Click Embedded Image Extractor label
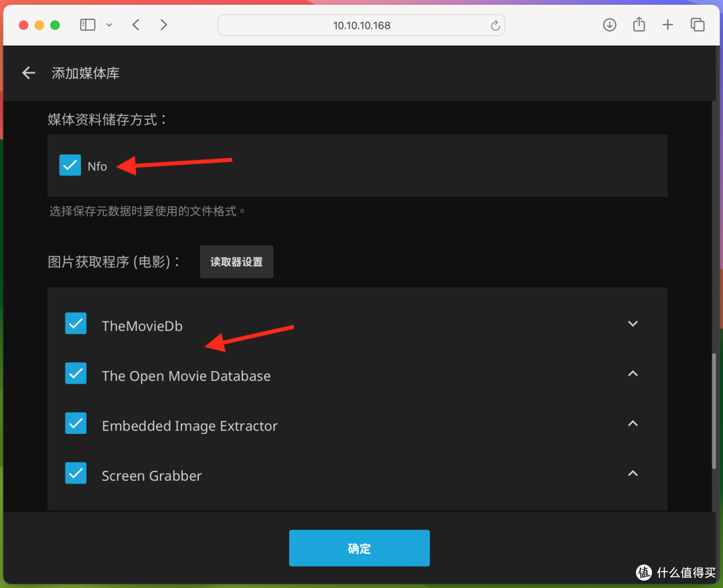The image size is (723, 588). pyautogui.click(x=190, y=426)
